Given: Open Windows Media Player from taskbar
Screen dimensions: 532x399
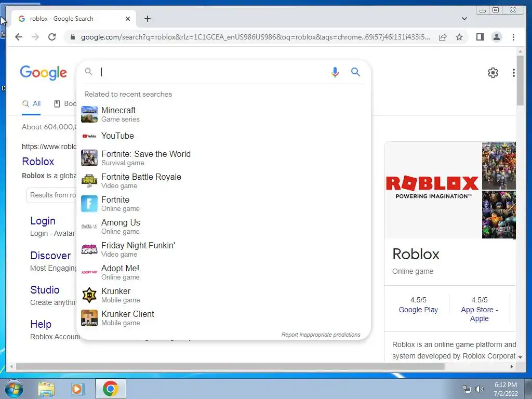Looking at the screenshot, I should pos(77,389).
